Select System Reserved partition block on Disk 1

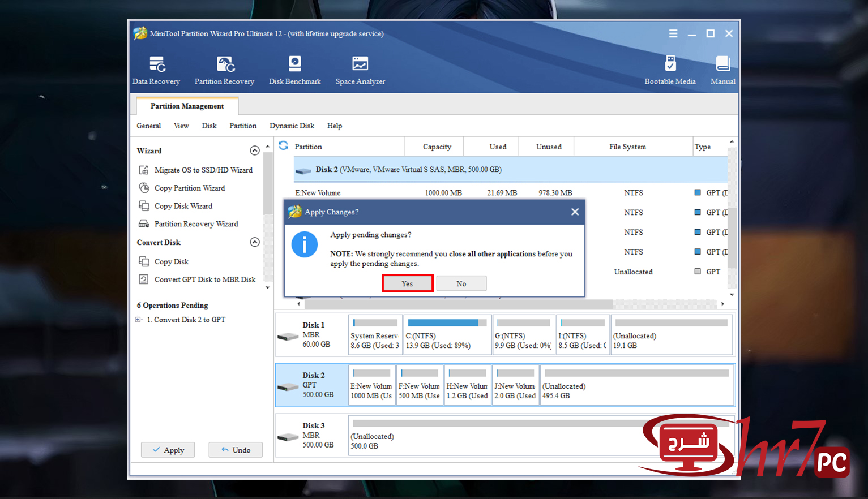point(375,335)
